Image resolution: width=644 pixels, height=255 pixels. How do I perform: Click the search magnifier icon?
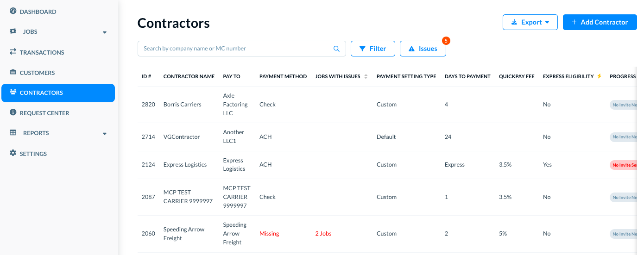pos(336,49)
